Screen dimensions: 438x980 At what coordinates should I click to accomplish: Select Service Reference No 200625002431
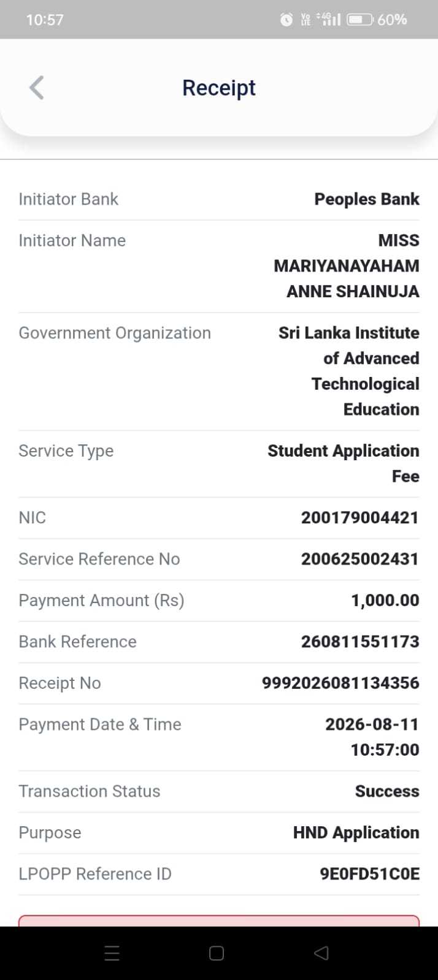(360, 559)
